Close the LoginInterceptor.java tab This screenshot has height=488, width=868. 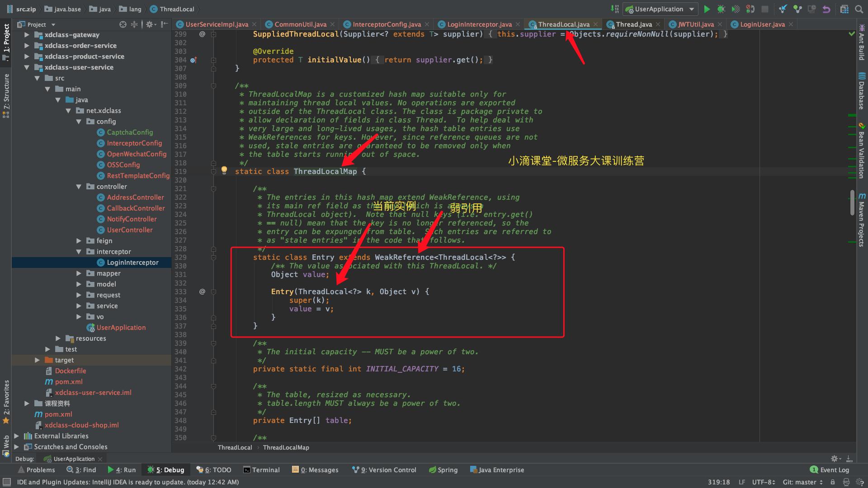pyautogui.click(x=518, y=24)
